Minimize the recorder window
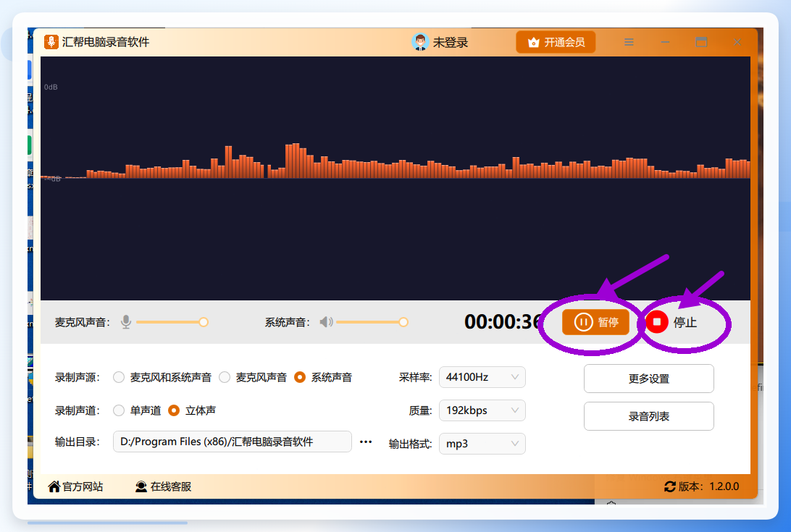Viewport: 791px width, 532px height. (665, 43)
